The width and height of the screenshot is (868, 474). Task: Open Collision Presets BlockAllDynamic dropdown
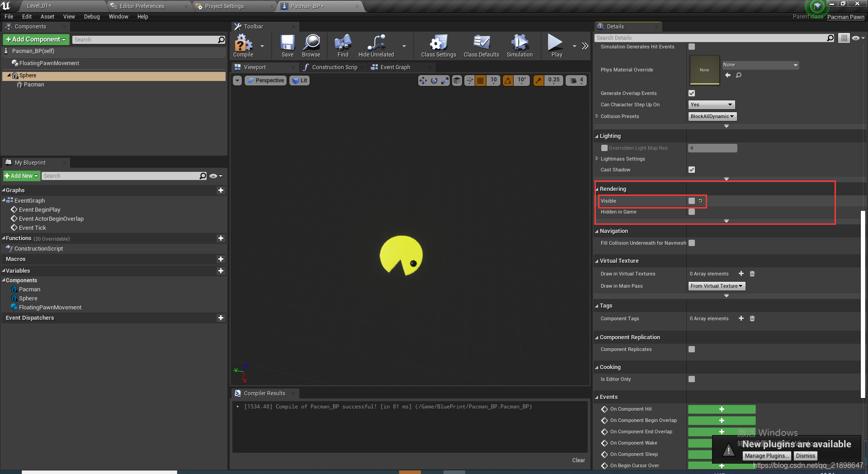[x=712, y=116]
